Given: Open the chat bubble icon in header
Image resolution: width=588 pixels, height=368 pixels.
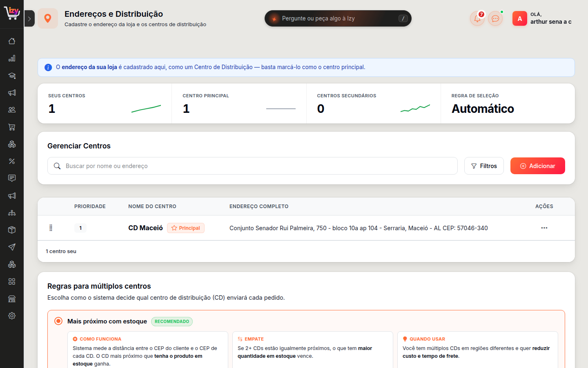Looking at the screenshot, I should [495, 18].
